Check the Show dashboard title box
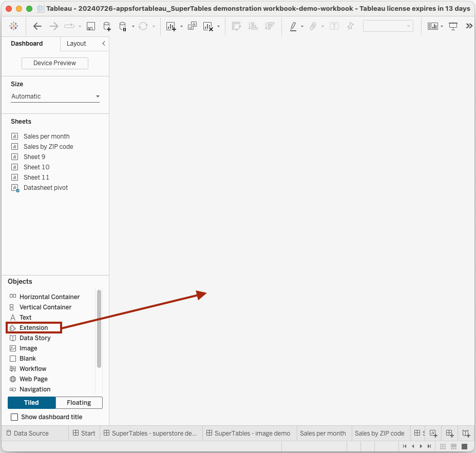The width and height of the screenshot is (476, 453). [x=14, y=417]
